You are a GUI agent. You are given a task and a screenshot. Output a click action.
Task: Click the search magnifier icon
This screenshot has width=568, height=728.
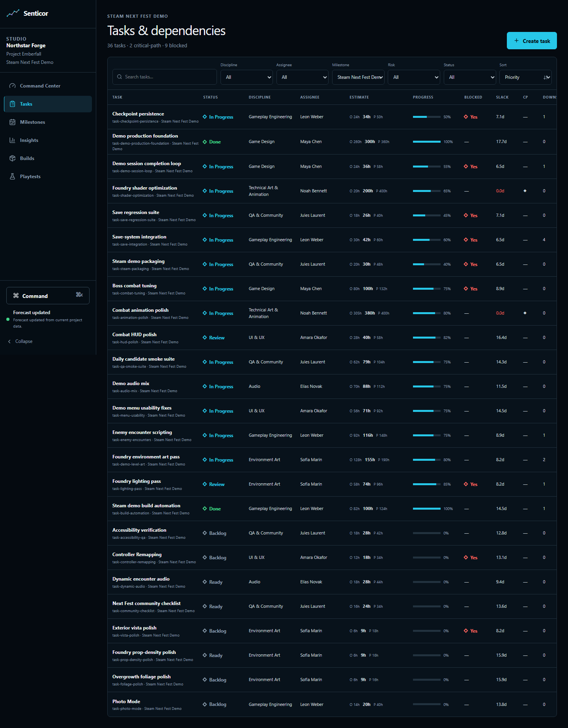click(x=120, y=77)
